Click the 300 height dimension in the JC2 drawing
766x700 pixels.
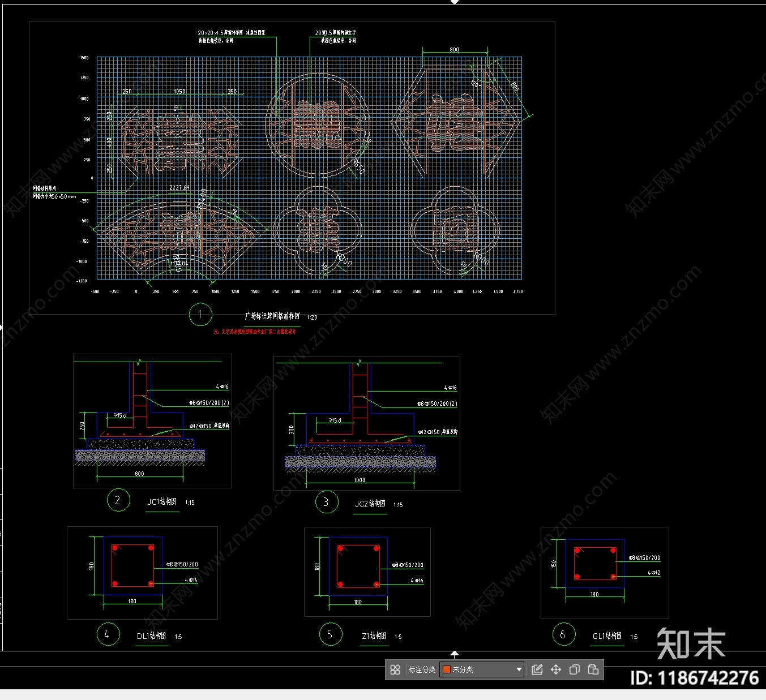click(x=292, y=431)
